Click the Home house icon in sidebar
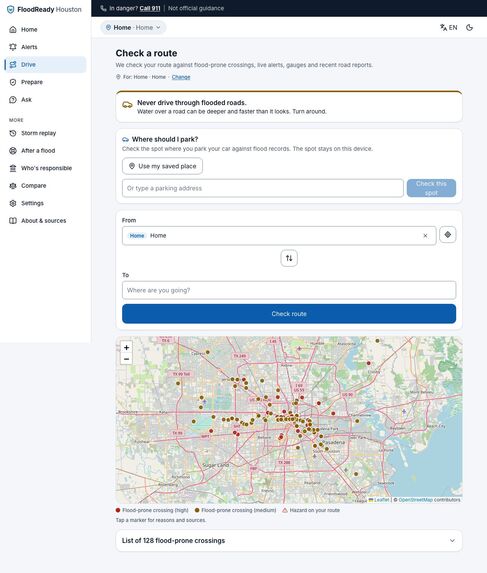Screen dimensions: 487x573 (x=13, y=30)
